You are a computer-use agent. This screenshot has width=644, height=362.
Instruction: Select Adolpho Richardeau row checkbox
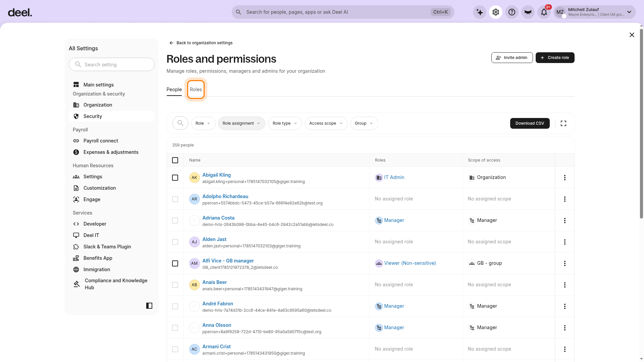click(x=175, y=199)
